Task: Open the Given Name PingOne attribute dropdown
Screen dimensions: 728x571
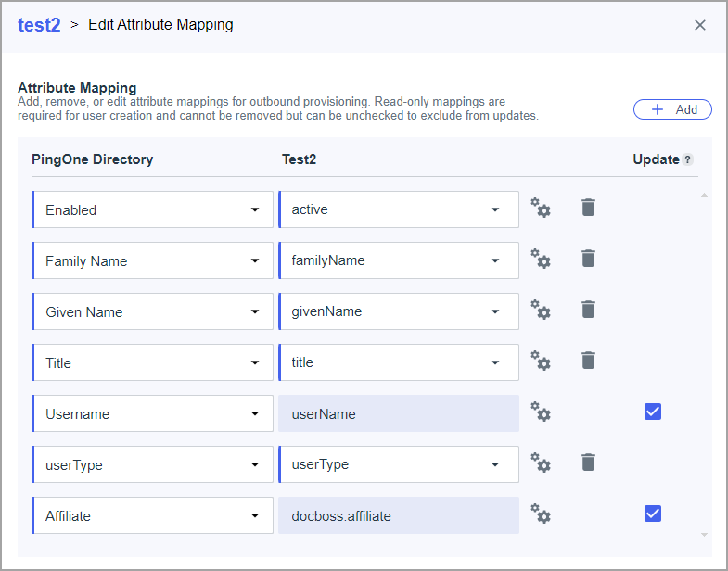Action: 153,311
